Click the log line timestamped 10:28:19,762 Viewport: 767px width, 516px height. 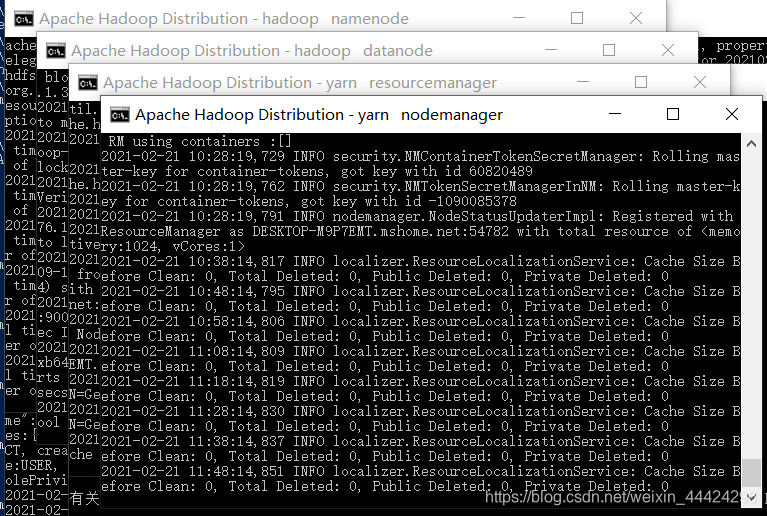click(x=420, y=186)
